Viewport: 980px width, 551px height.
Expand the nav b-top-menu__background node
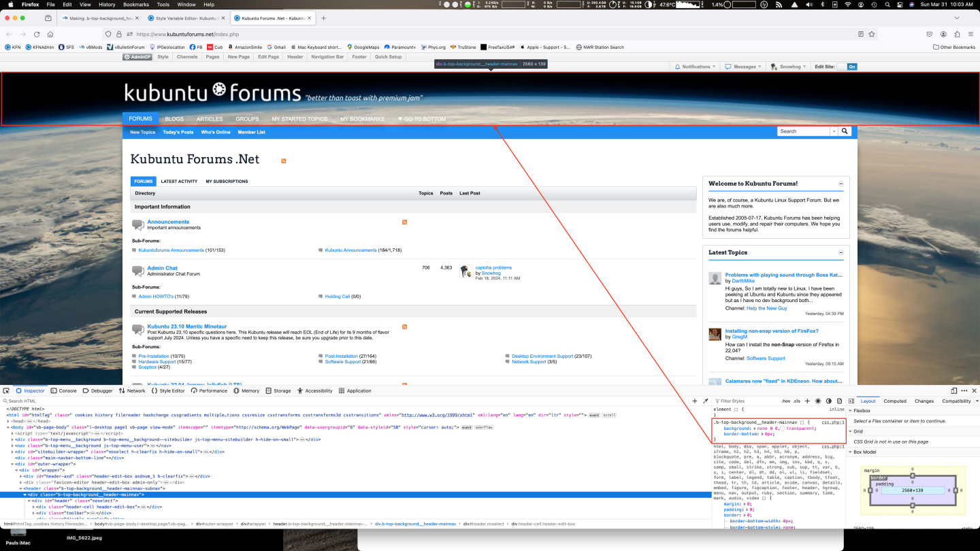[x=14, y=446]
